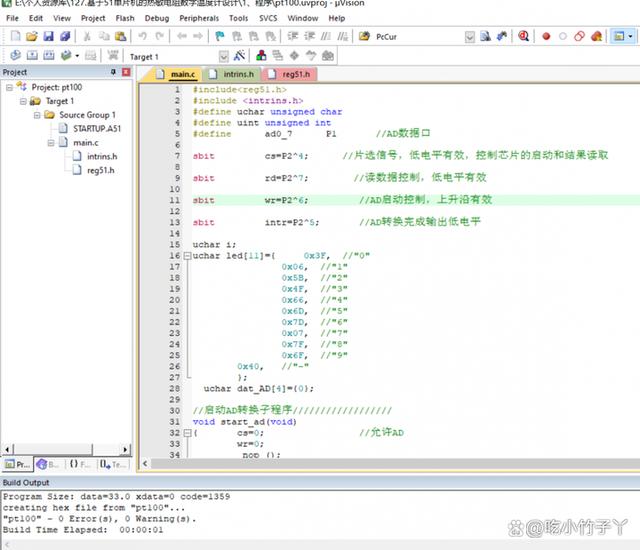Screen dimensions: 640x550
Task: Click the Save file icon
Action: click(47, 36)
